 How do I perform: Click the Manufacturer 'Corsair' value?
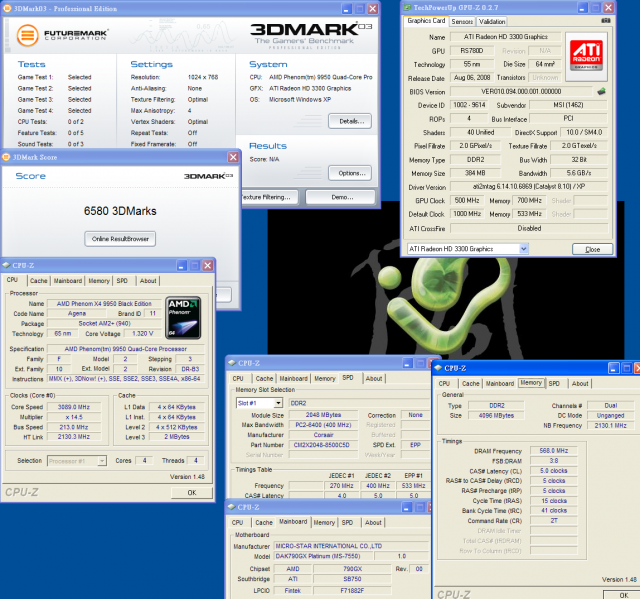(323, 435)
